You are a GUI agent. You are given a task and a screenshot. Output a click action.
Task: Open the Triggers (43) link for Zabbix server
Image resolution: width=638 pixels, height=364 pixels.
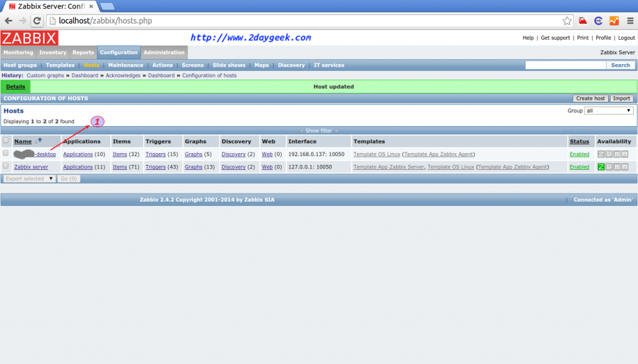tap(156, 167)
